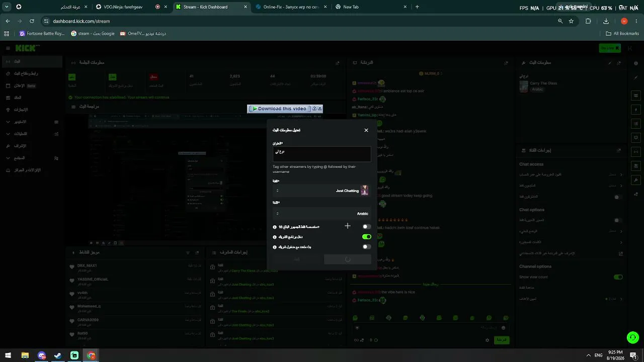Click info icon beside the 18+ option
Image resolution: width=644 pixels, height=362 pixels.
coord(275,227)
